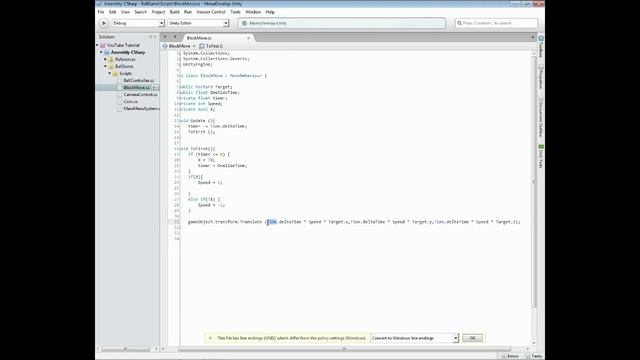Open the Properties side pad
Image resolution: width=640 pixels, height=360 pixels.
point(541,77)
